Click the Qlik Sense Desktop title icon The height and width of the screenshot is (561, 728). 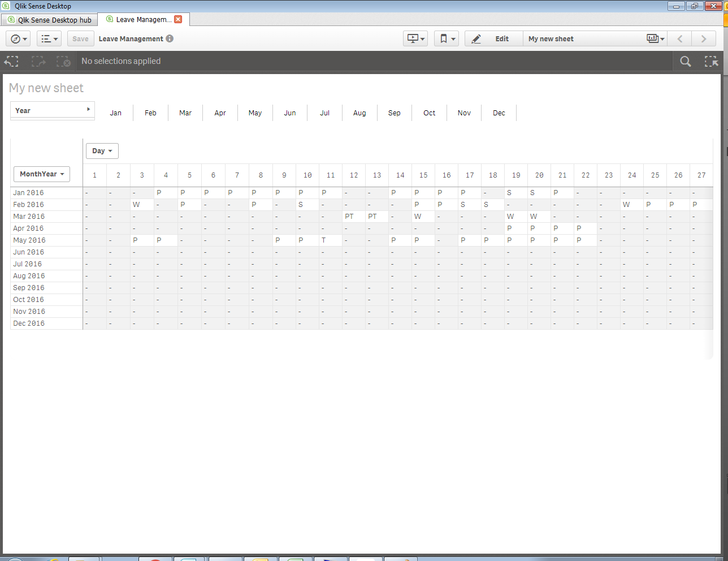click(x=6, y=6)
